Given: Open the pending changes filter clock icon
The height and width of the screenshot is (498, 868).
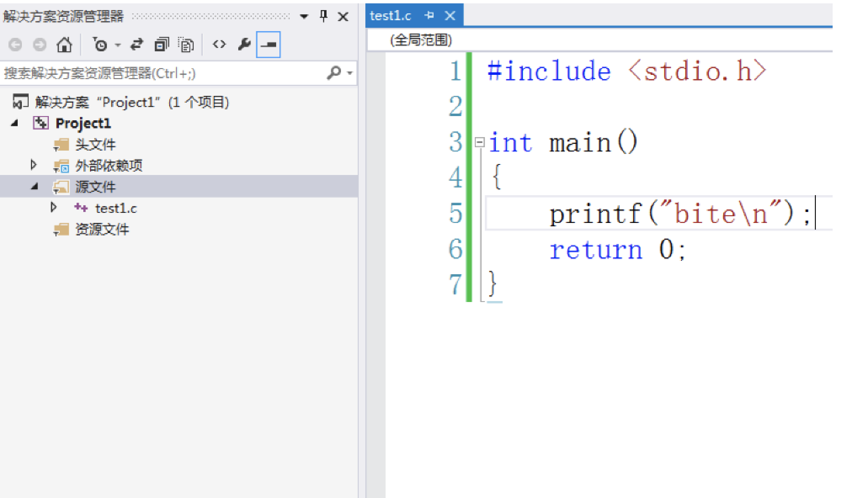Looking at the screenshot, I should coord(100,45).
